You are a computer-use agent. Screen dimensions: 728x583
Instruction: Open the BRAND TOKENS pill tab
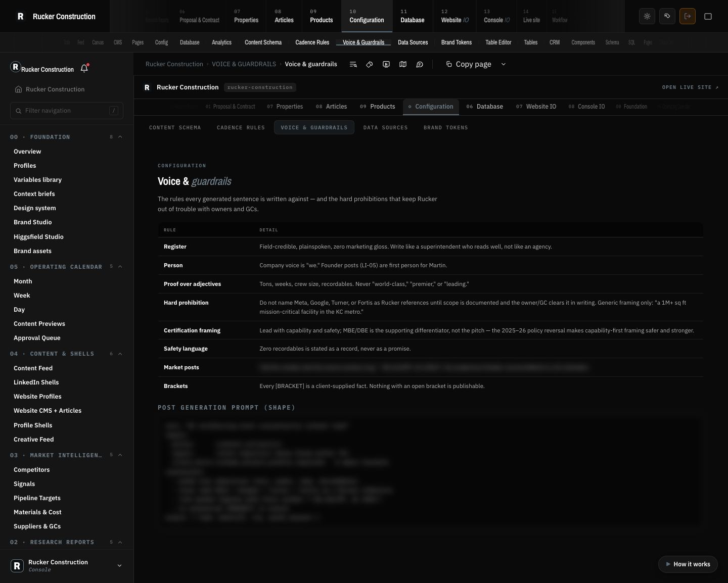[x=446, y=128]
